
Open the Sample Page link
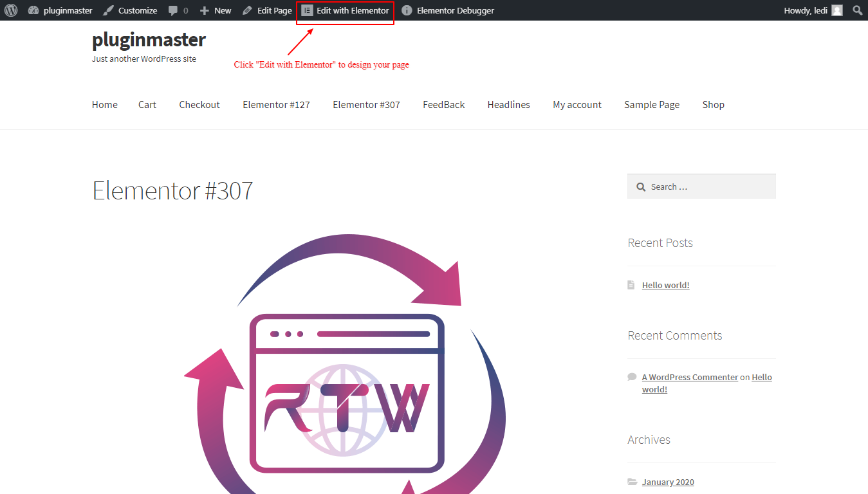point(652,105)
